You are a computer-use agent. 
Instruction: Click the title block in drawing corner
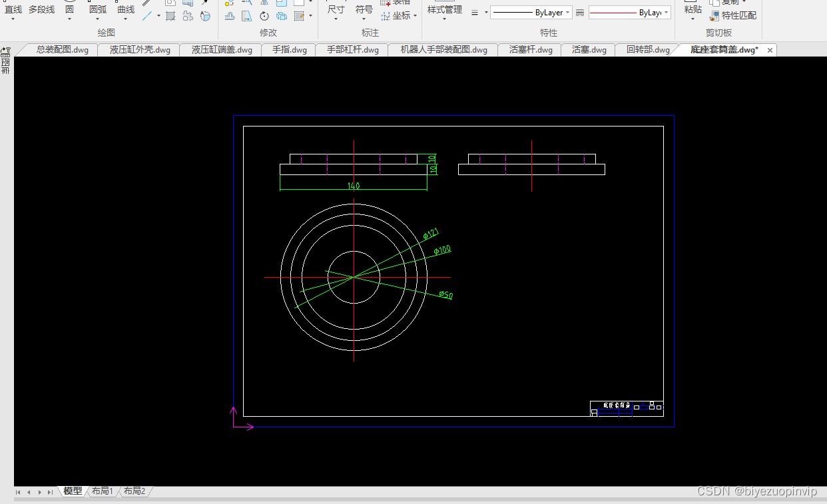[x=627, y=408]
